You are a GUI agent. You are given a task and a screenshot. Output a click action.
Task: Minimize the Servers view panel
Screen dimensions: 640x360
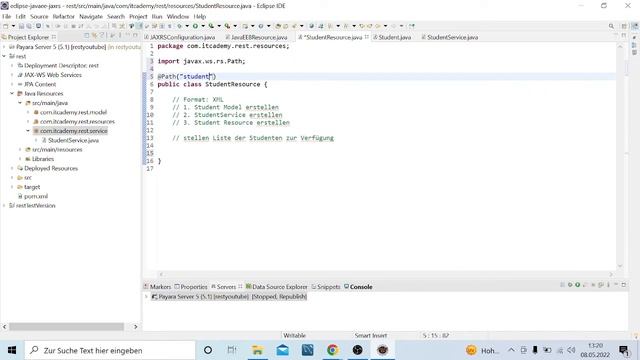616,284
